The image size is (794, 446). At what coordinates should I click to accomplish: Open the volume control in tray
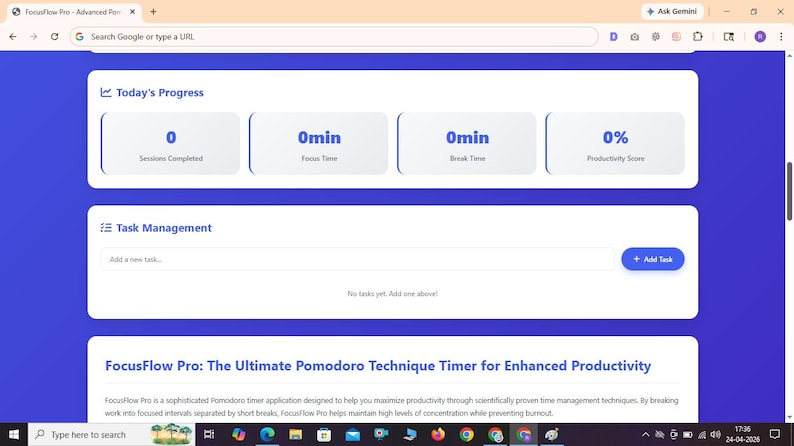(716, 434)
